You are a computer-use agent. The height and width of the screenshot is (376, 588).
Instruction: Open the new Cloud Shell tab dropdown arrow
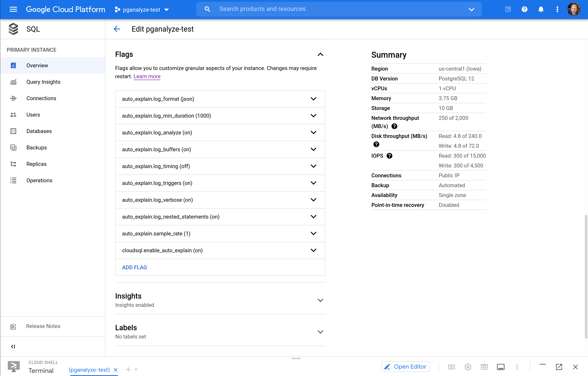click(136, 370)
